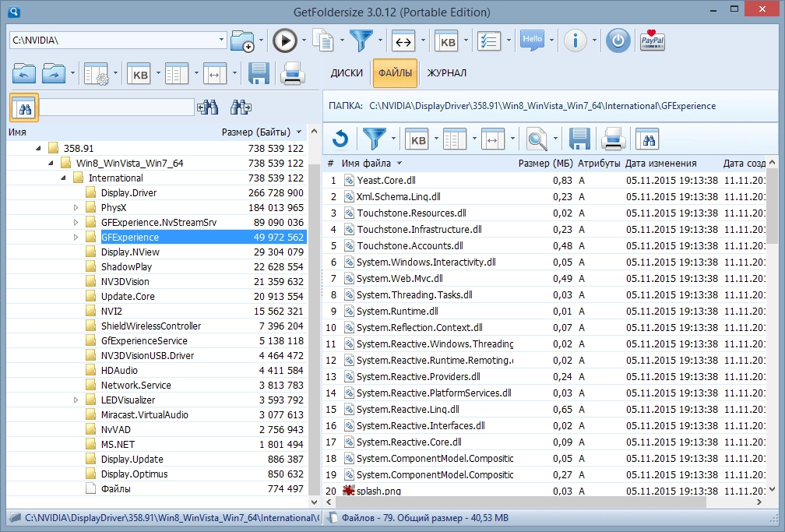This screenshot has height=532, width=785.
Task: Open dropdown arrow beside info icon
Action: point(594,40)
